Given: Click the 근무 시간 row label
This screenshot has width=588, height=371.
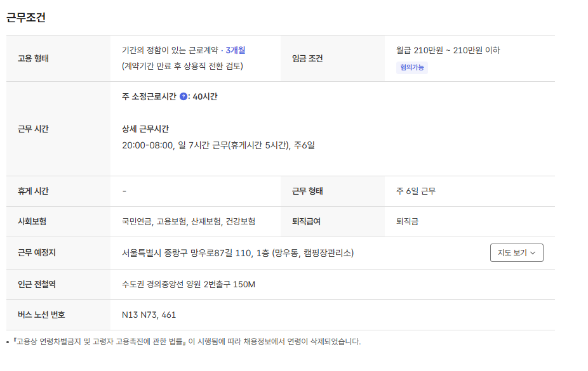Looking at the screenshot, I should [x=33, y=129].
